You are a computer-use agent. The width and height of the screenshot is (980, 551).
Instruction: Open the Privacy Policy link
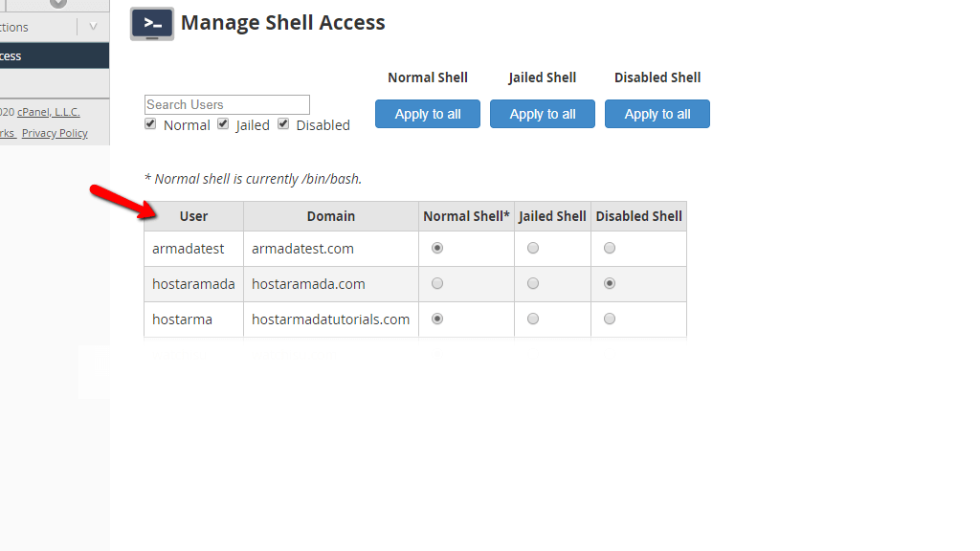55,133
